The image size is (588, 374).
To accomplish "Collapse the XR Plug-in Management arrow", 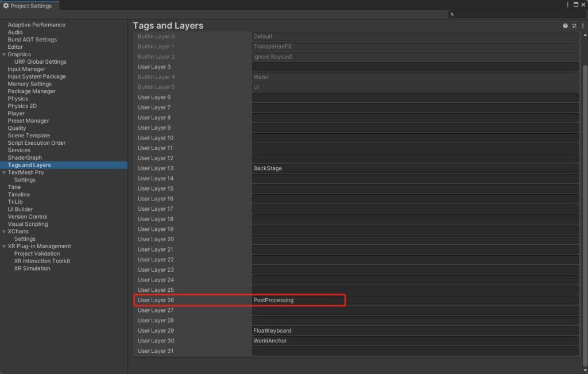I will point(4,246).
